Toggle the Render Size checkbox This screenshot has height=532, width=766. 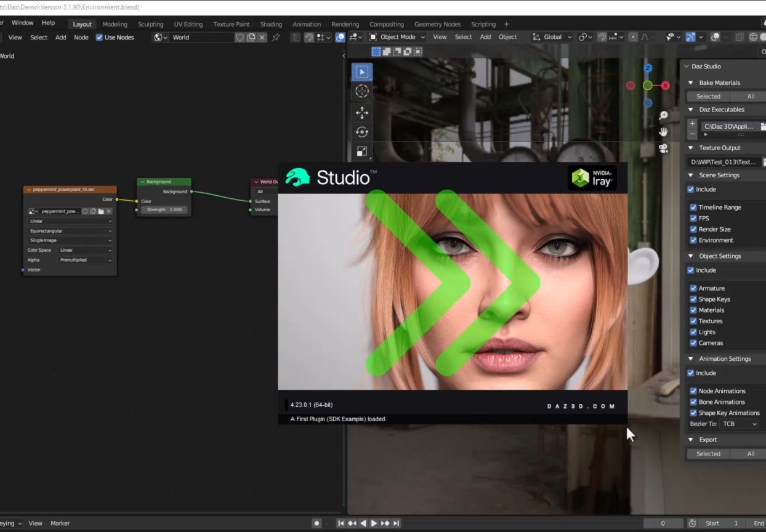point(693,230)
